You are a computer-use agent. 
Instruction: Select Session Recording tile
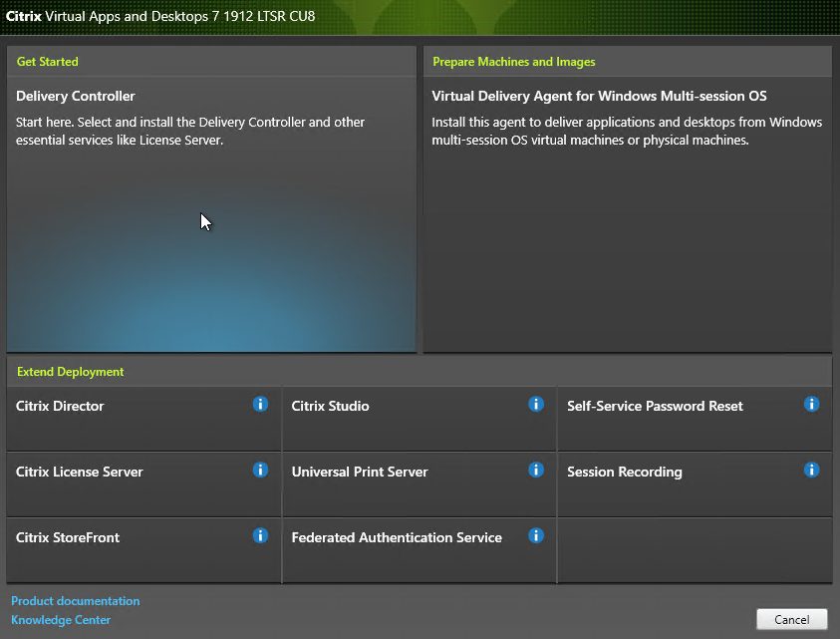pyautogui.click(x=695, y=484)
